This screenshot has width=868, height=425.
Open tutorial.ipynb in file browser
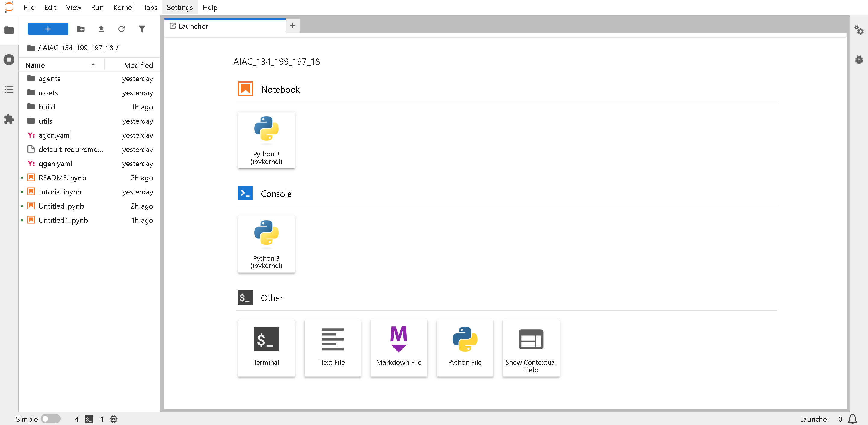(60, 192)
